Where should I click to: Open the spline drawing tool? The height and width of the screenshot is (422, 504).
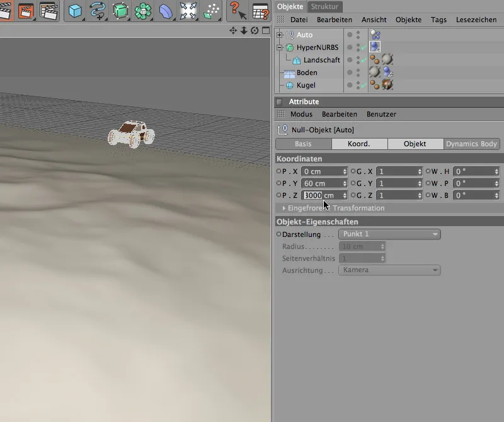click(98, 11)
